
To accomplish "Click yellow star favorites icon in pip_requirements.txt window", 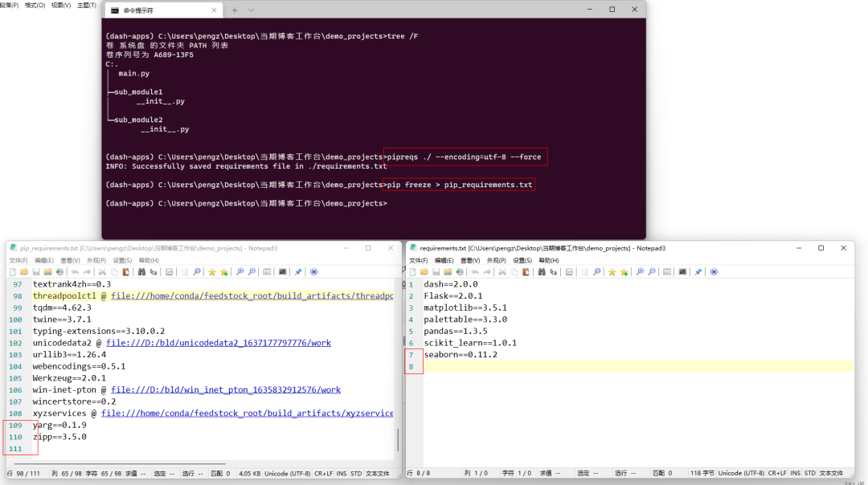I will (212, 272).
